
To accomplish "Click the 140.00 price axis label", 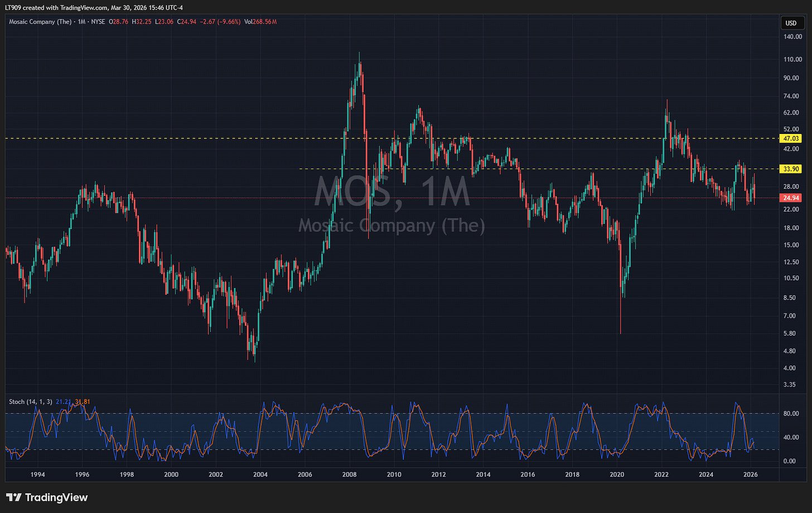I will [x=792, y=37].
